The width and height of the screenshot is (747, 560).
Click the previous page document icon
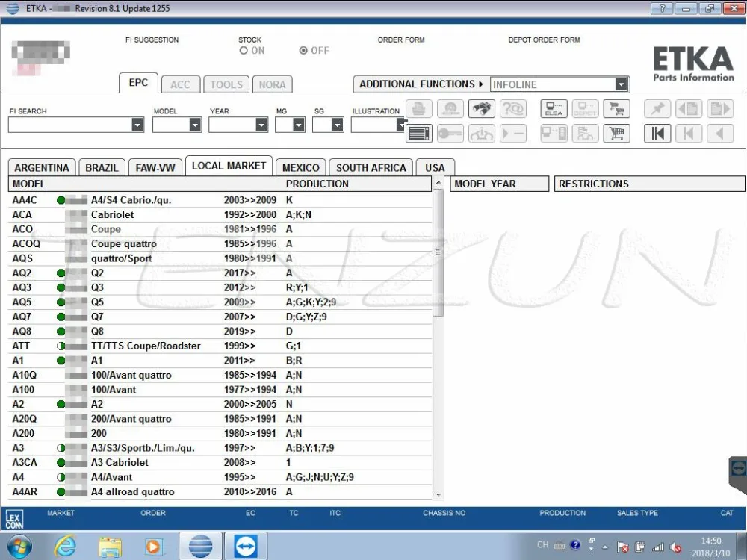[x=689, y=109]
